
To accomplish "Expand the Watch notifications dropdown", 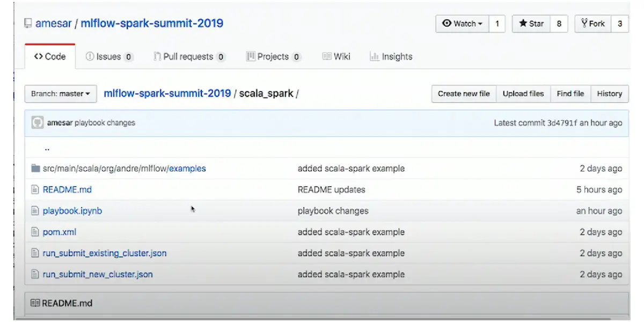I will [x=462, y=24].
